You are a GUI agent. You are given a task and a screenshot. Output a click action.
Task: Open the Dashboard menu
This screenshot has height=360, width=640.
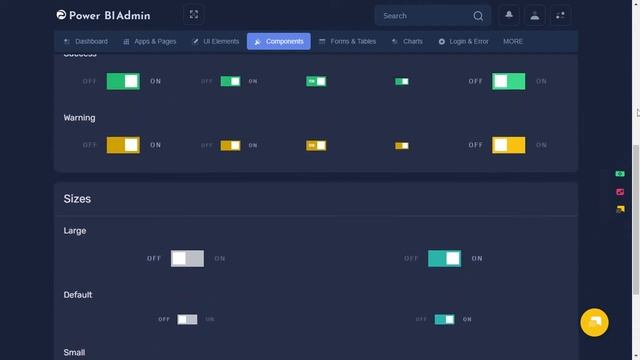pyautogui.click(x=86, y=41)
